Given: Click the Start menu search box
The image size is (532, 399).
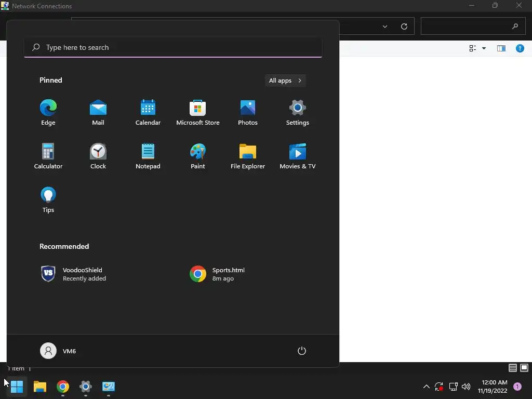Looking at the screenshot, I should (173, 47).
